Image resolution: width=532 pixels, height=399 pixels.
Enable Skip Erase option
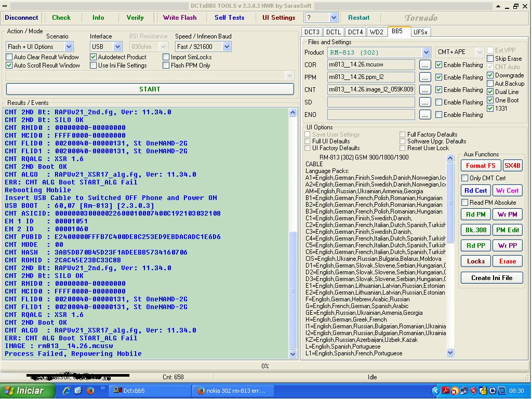point(490,59)
